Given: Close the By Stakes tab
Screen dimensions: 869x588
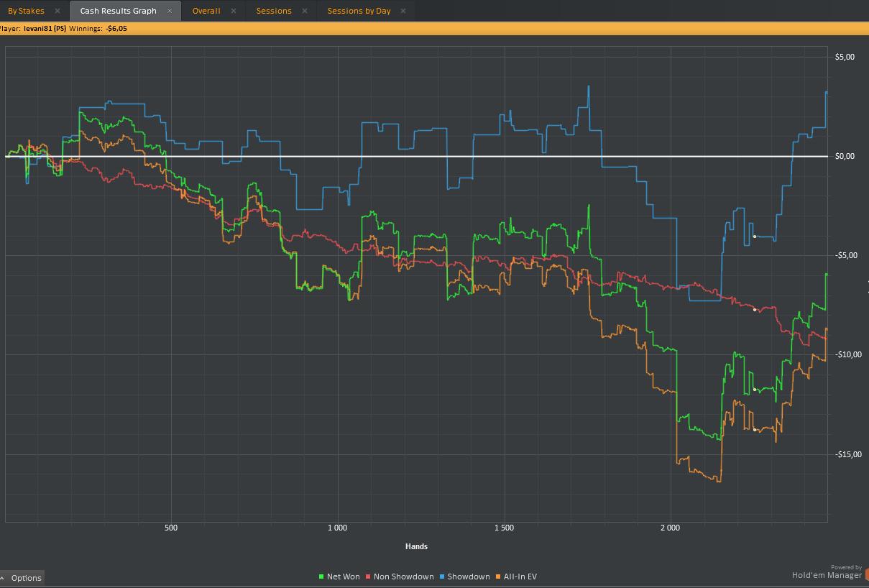Looking at the screenshot, I should (58, 11).
